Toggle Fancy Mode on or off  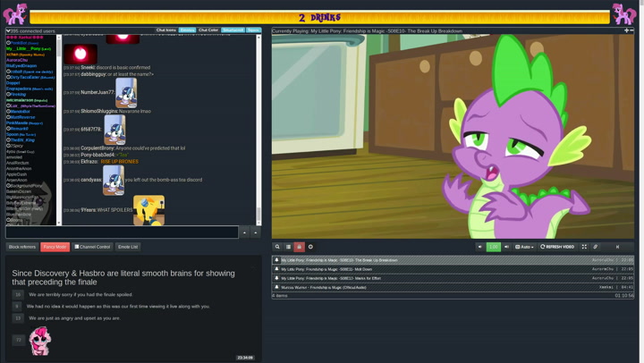pos(55,247)
